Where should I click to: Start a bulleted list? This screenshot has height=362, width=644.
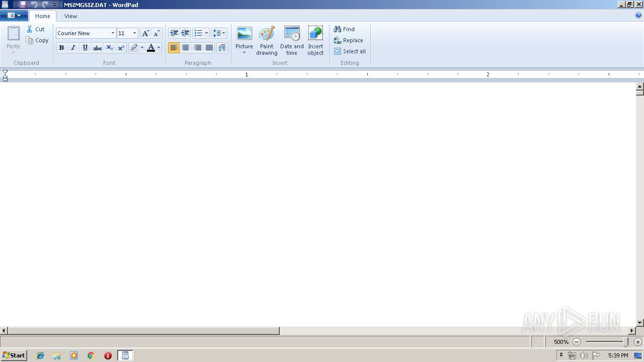pos(198,33)
